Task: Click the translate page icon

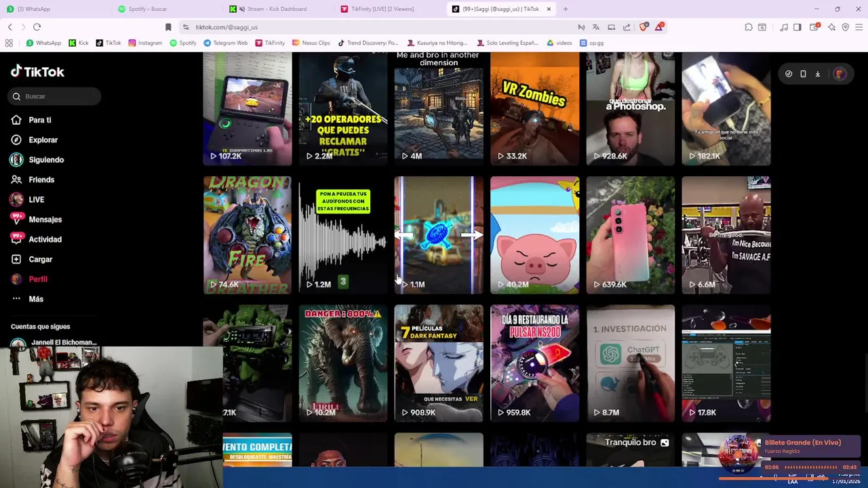Action: coord(596,27)
